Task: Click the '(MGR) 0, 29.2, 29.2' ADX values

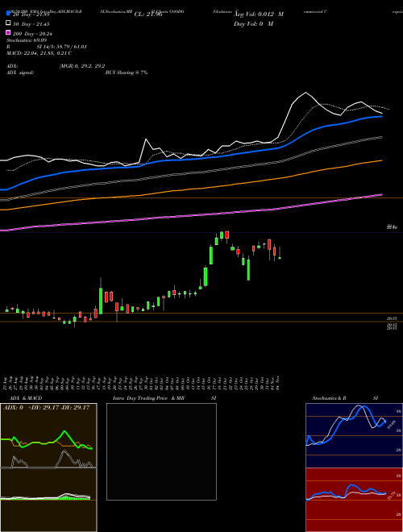Action: point(82,66)
